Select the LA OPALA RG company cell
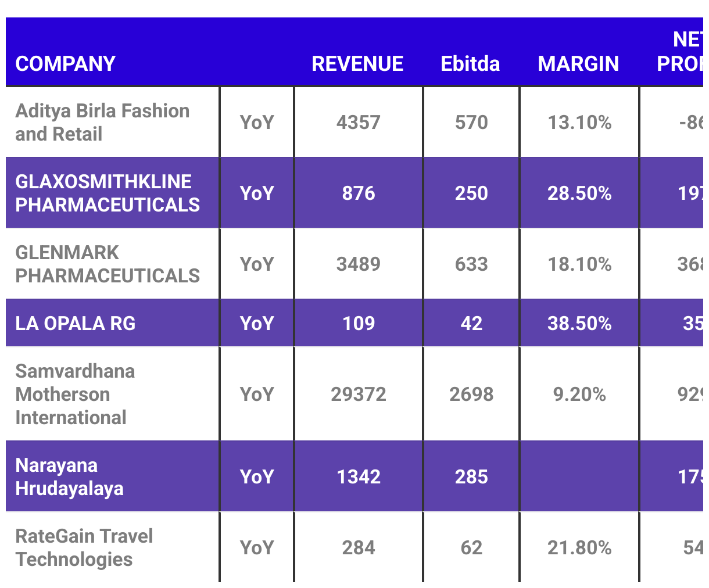The height and width of the screenshot is (588, 709). click(x=76, y=323)
